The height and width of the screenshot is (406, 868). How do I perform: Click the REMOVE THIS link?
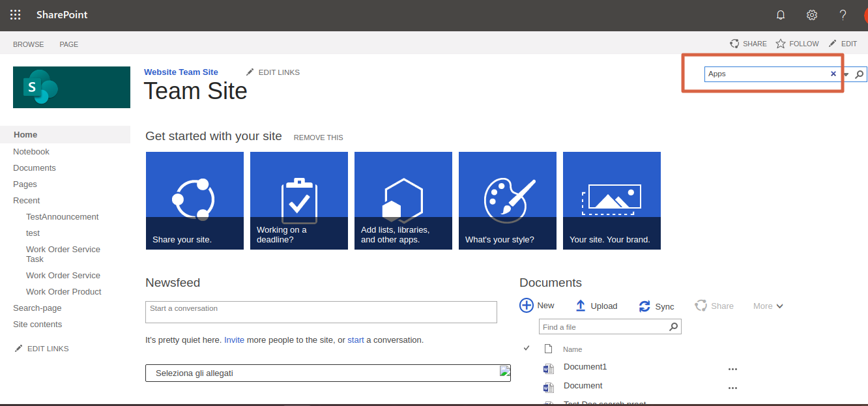pyautogui.click(x=318, y=138)
